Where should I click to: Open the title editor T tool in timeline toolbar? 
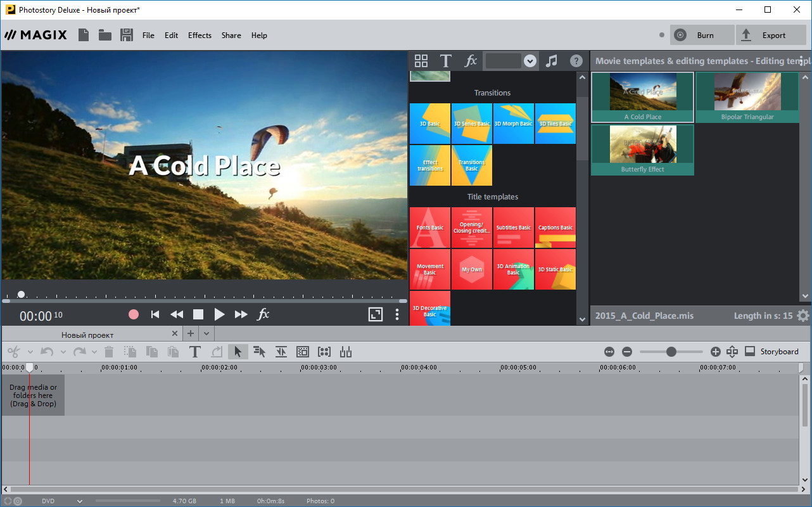pos(195,352)
